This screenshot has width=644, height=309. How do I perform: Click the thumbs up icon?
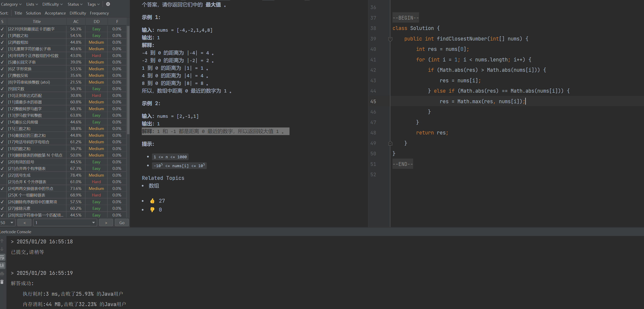pos(152,201)
